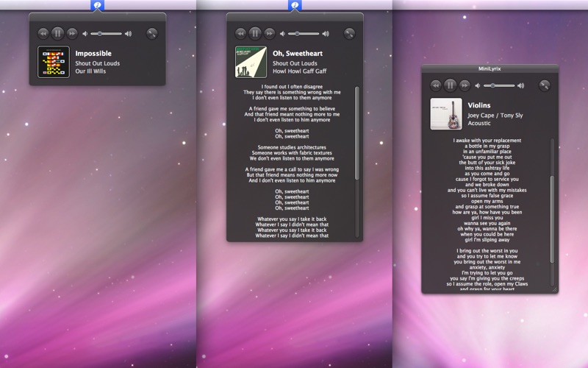Click lyric 'how are ya, how have you been'
The width and height of the screenshot is (588, 368).
click(x=487, y=212)
